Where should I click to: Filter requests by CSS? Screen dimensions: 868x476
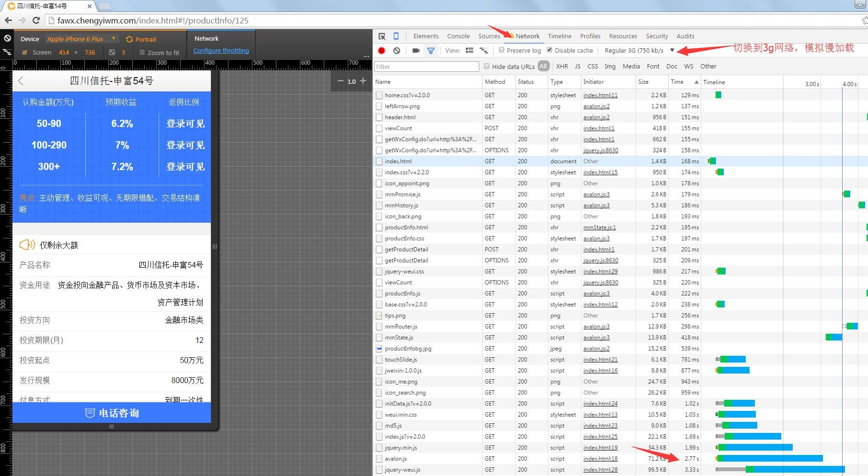tap(592, 67)
